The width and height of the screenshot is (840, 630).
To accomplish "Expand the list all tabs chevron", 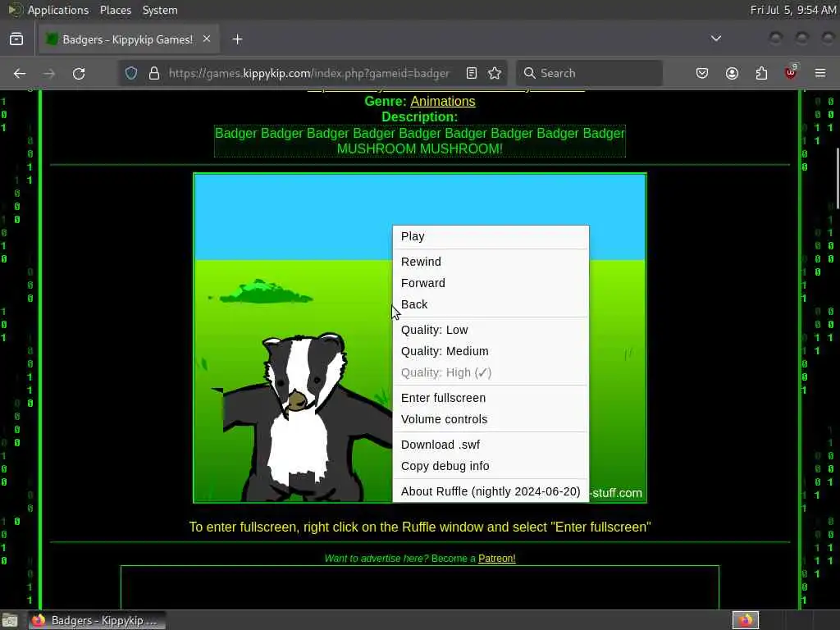I will 715,39.
